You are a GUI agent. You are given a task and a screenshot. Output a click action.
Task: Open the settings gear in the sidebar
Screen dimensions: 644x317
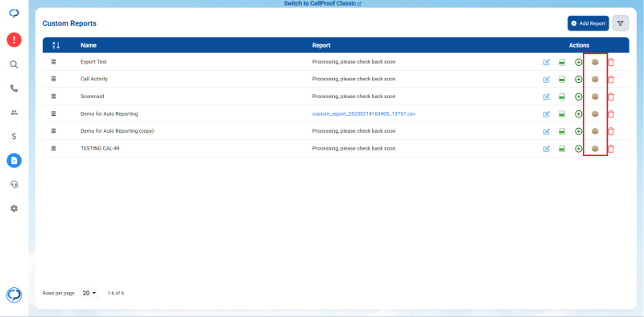point(14,208)
